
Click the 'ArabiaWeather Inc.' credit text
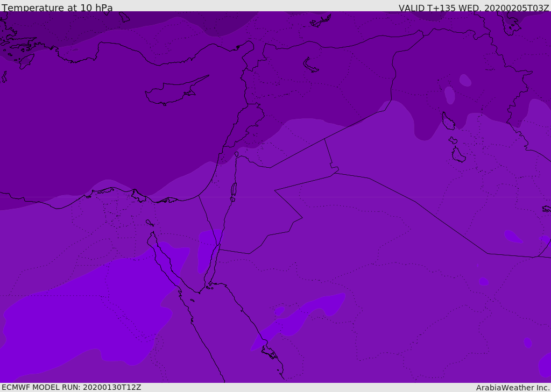tap(512, 388)
